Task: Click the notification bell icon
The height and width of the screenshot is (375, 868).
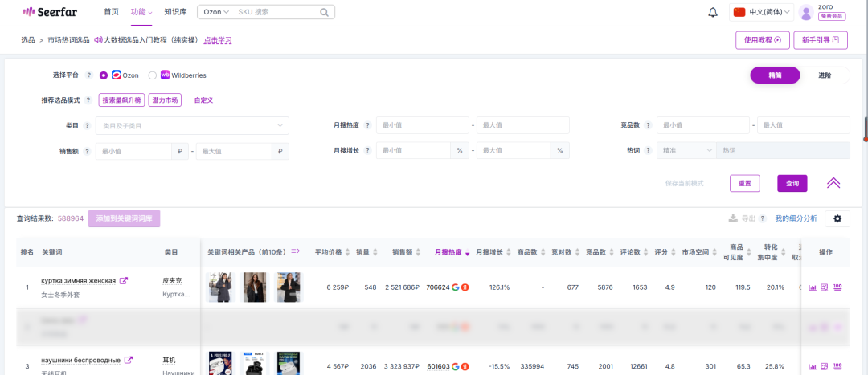Action: pyautogui.click(x=712, y=12)
